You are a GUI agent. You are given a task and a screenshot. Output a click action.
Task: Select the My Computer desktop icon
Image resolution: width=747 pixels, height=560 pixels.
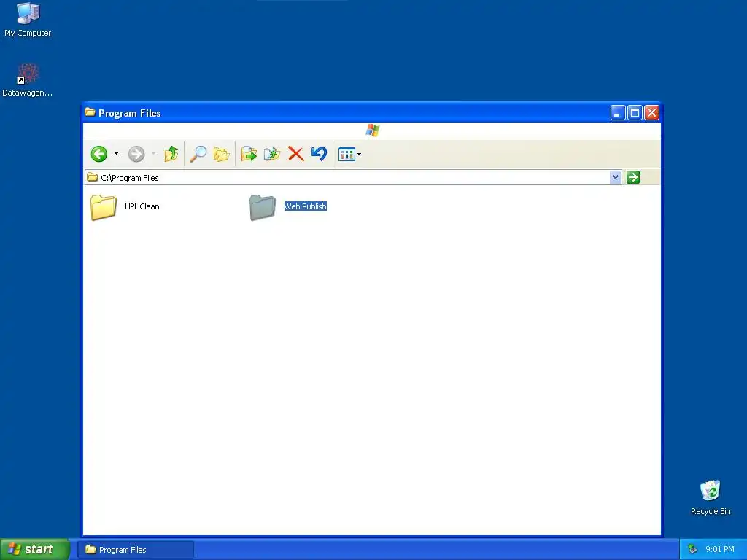[28, 20]
